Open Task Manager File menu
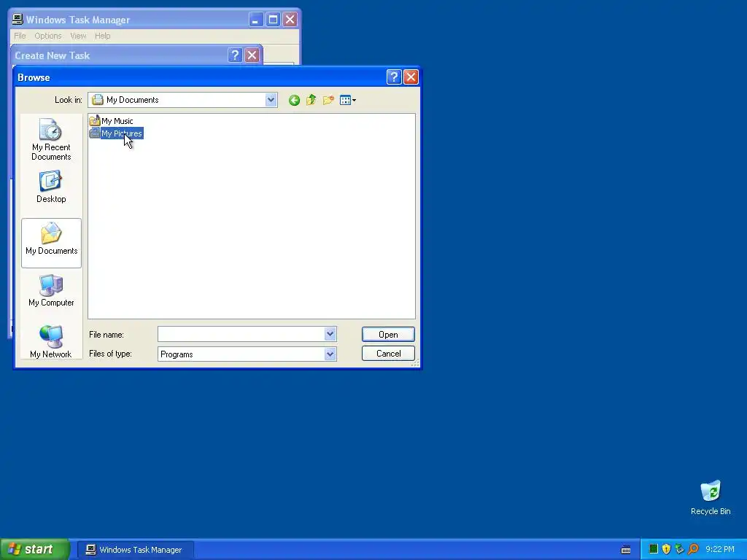The width and height of the screenshot is (747, 560). (20, 36)
